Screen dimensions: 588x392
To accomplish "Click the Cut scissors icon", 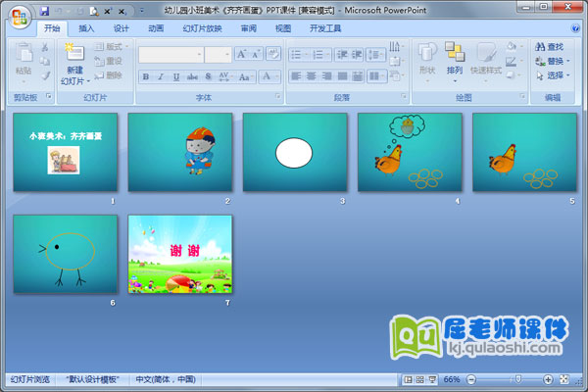I will 45,47.
